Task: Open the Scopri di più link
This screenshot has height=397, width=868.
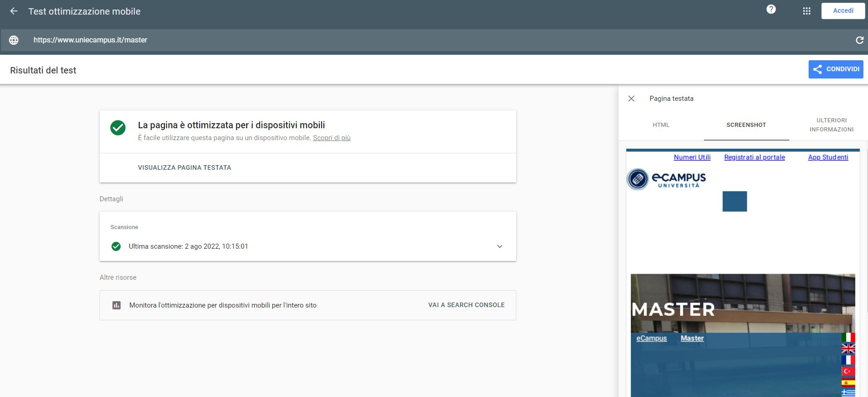Action: 332,138
